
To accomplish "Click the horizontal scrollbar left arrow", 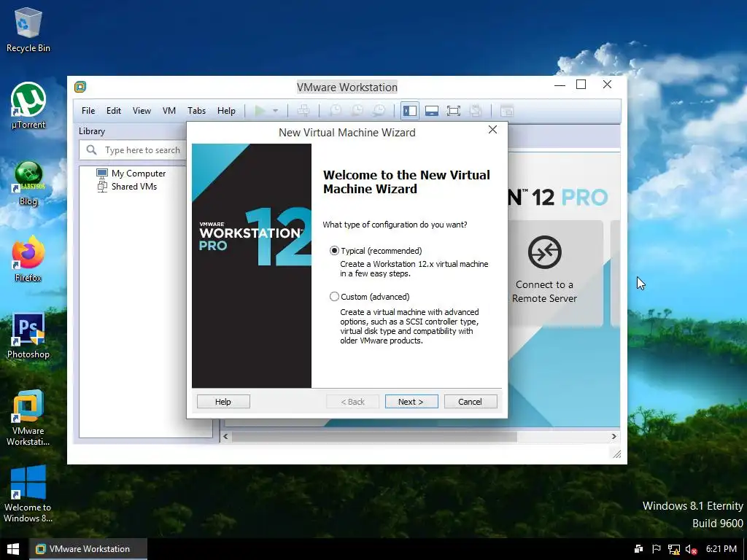I will click(226, 436).
